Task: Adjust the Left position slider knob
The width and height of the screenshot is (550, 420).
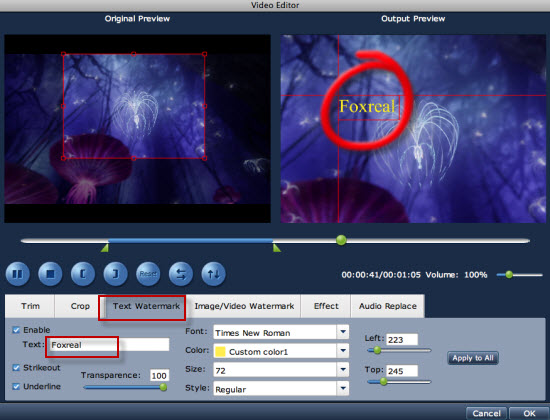Action: point(377,350)
